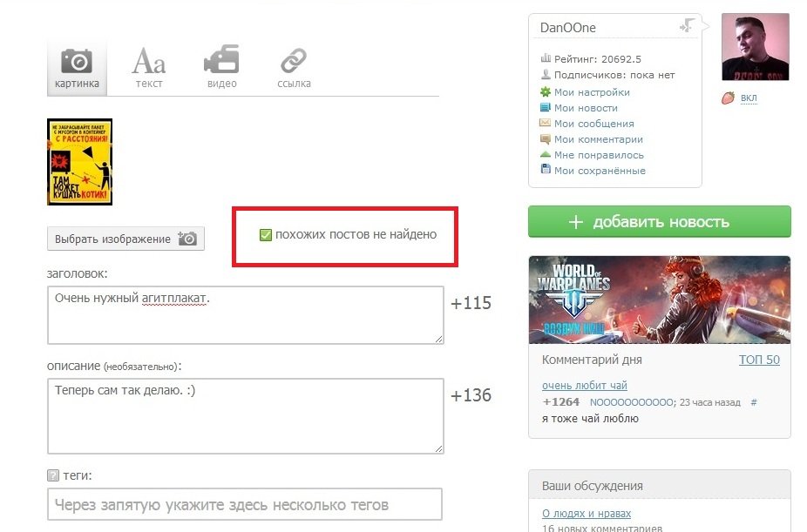Viewport: 807px width, 532px height.
Task: Click the Выбрать изображение button
Action: (x=125, y=239)
